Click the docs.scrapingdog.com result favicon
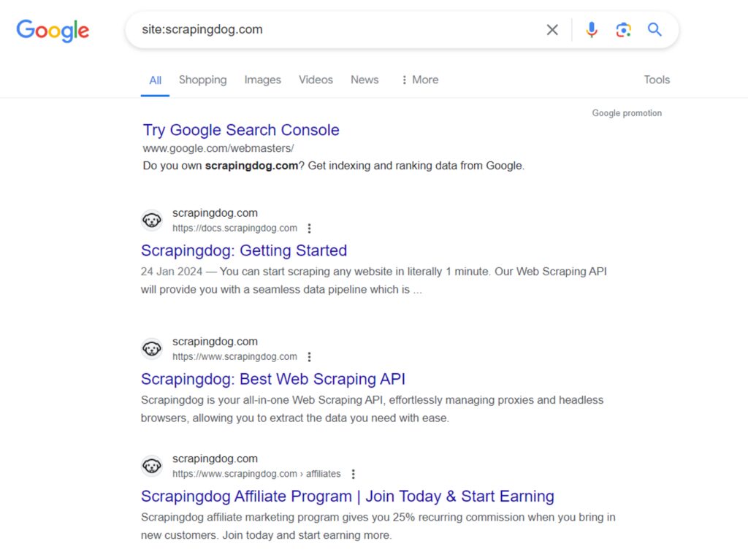 [152, 220]
